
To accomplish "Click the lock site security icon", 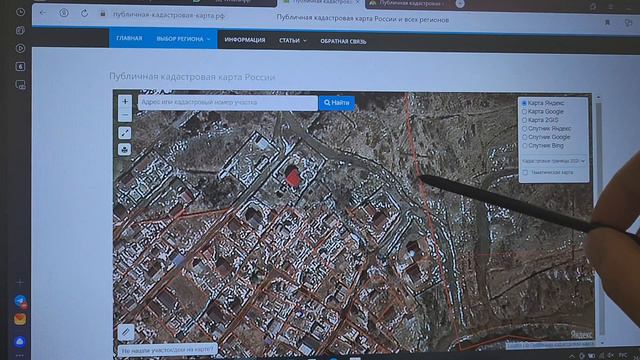I will pyautogui.click(x=103, y=14).
